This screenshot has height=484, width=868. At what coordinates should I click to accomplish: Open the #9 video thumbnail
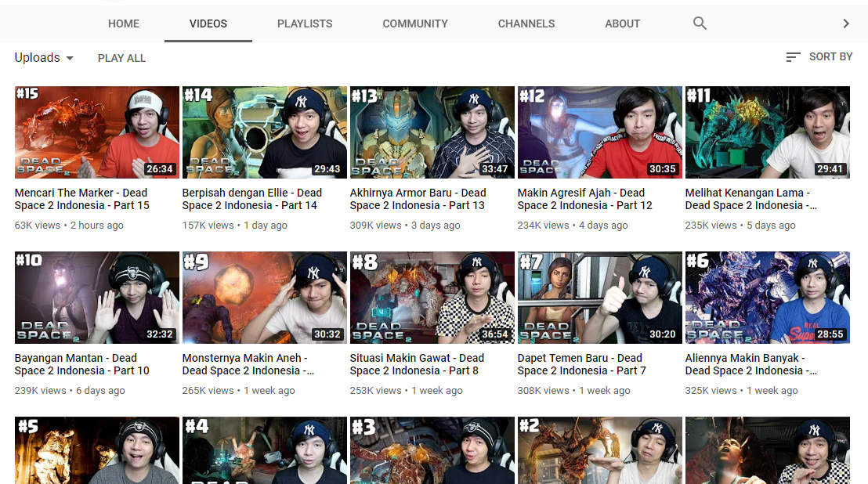(265, 298)
